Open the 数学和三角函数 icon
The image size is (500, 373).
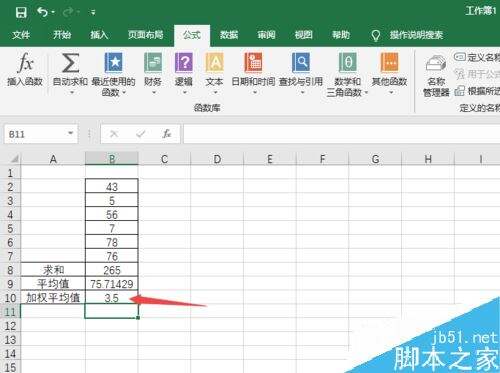348,63
